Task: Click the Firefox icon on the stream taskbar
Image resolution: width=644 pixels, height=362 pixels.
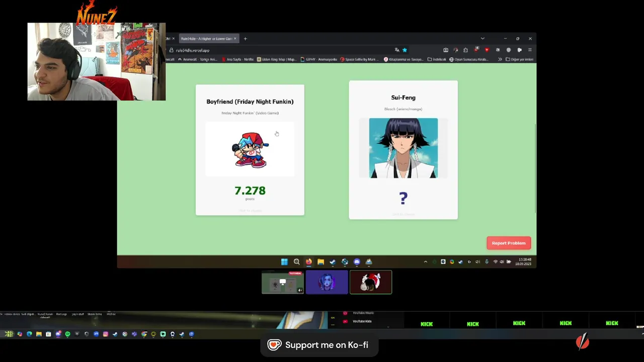Action: click(x=308, y=261)
